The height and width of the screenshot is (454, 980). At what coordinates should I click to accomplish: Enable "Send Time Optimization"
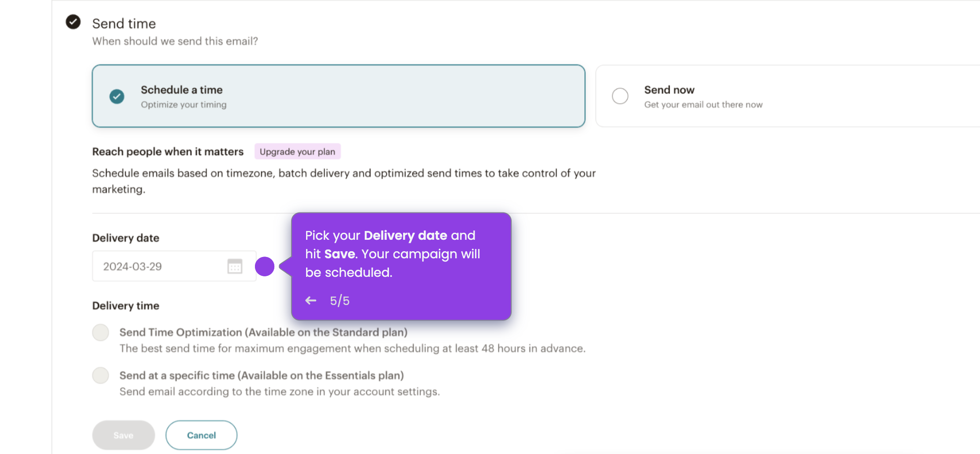(101, 332)
